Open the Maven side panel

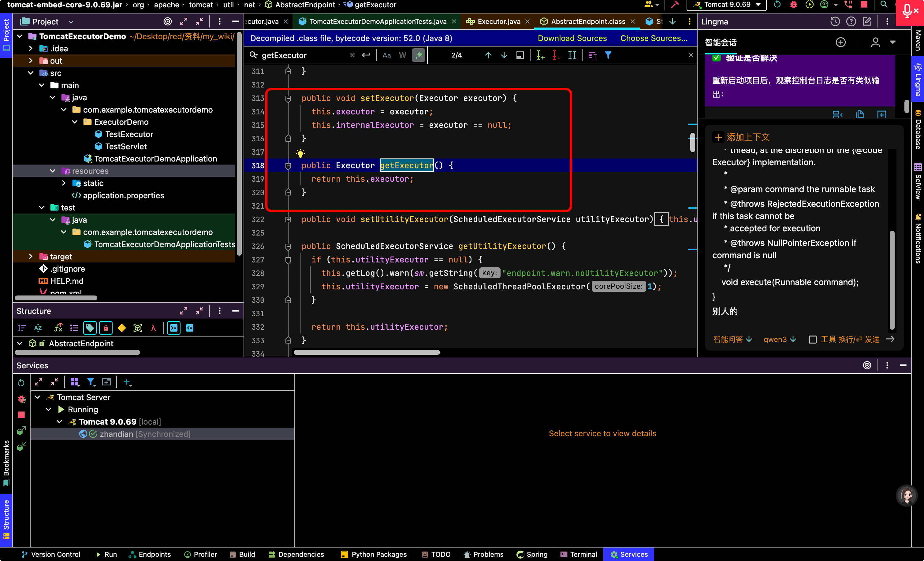click(918, 40)
